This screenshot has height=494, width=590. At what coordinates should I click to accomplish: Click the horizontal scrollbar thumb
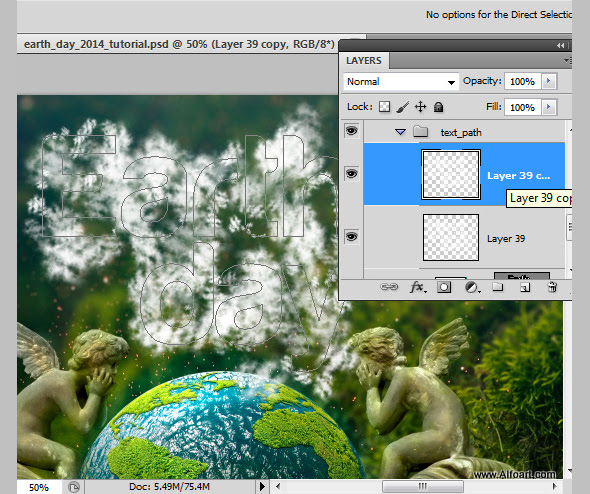423,486
